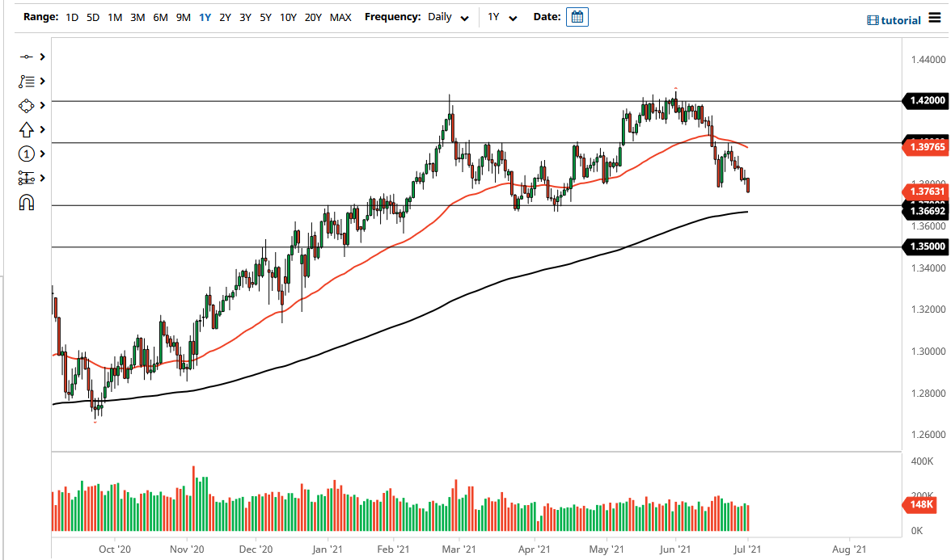This screenshot has height=560, width=951.
Task: Select the 1M range option
Action: [114, 16]
